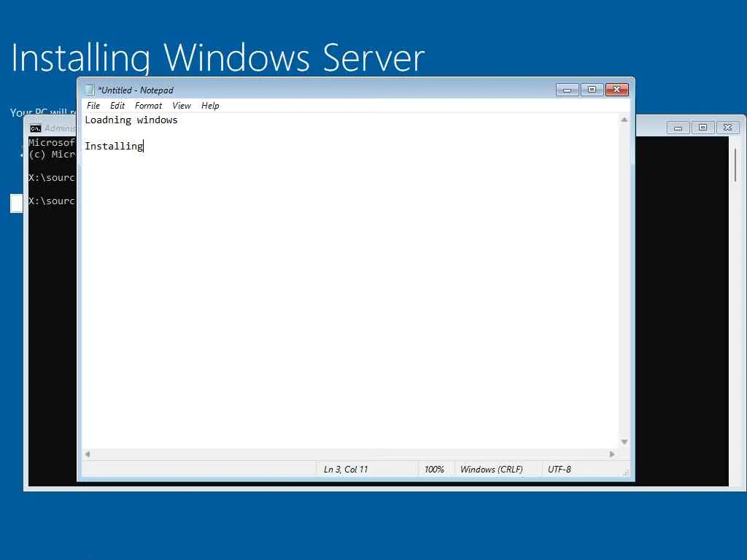Click the 'Loadning windows' text line
The height and width of the screenshot is (560, 747).
tap(131, 120)
